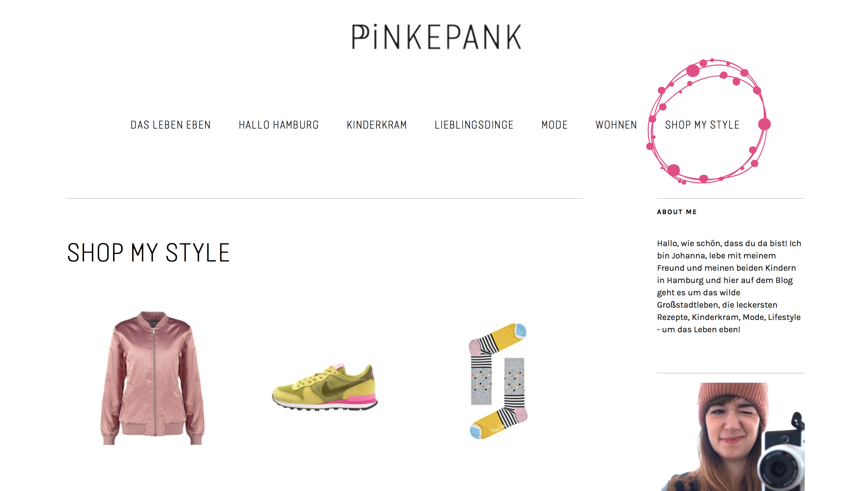Open the Das Leben Eben menu
The width and height of the screenshot is (868, 491).
pyautogui.click(x=171, y=125)
